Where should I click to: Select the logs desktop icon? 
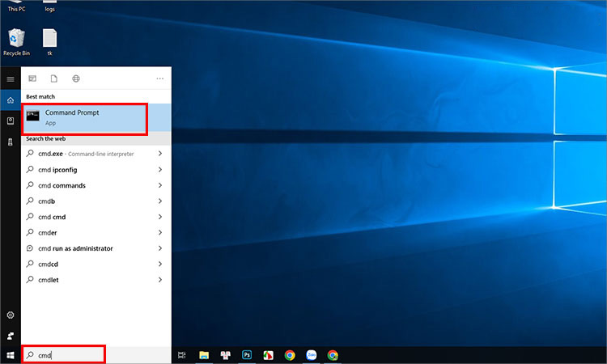pos(50,6)
